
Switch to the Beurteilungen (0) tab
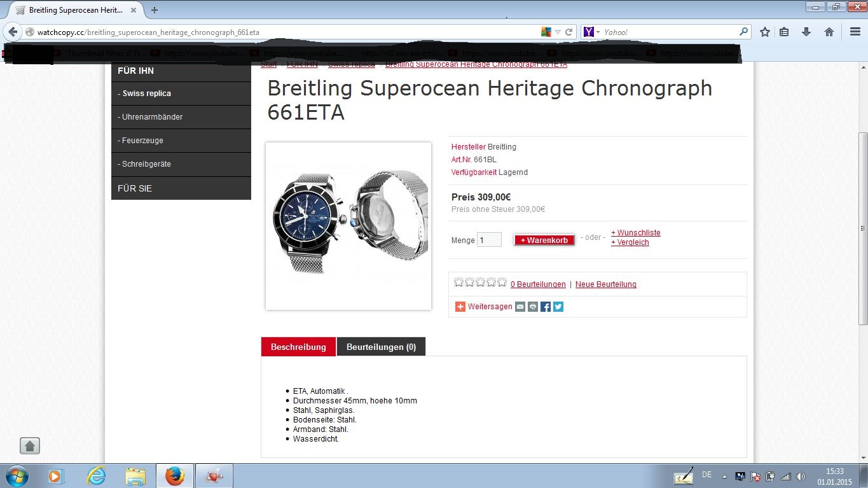(x=381, y=347)
